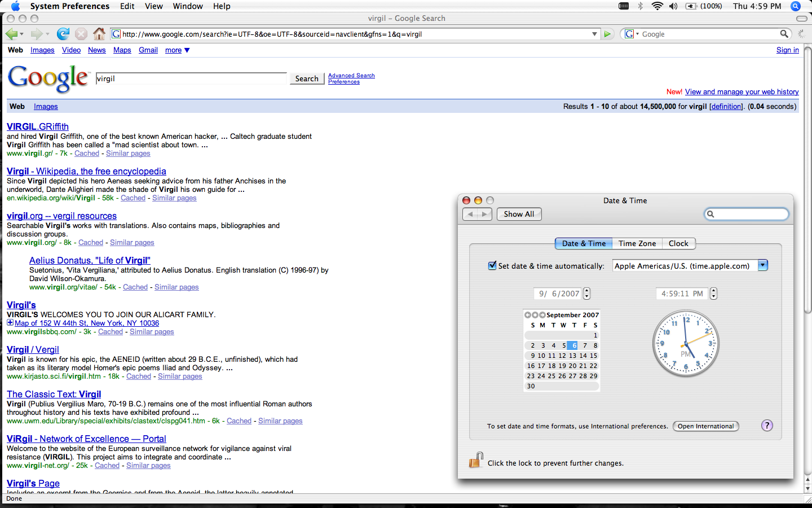Click the Google logo
812x508 pixels.
(x=48, y=78)
